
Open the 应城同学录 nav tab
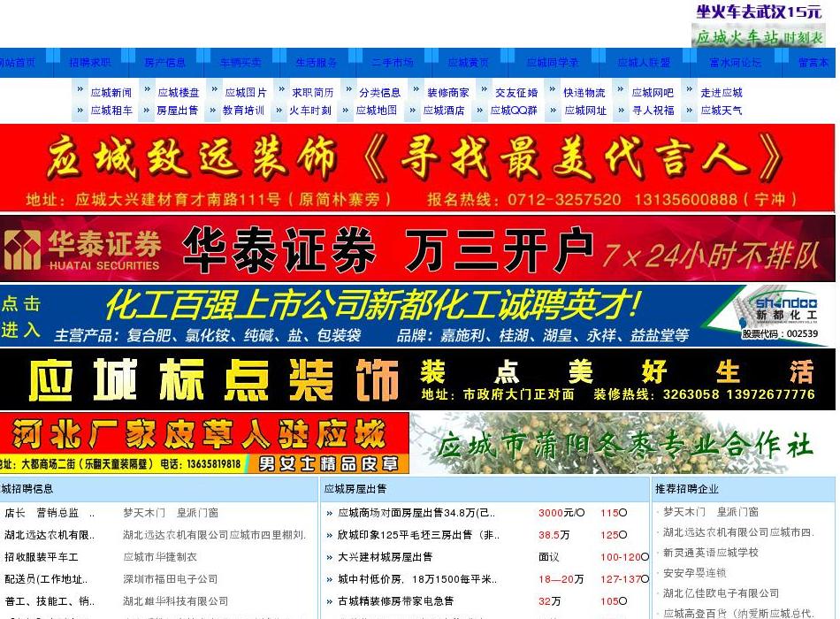(553, 63)
